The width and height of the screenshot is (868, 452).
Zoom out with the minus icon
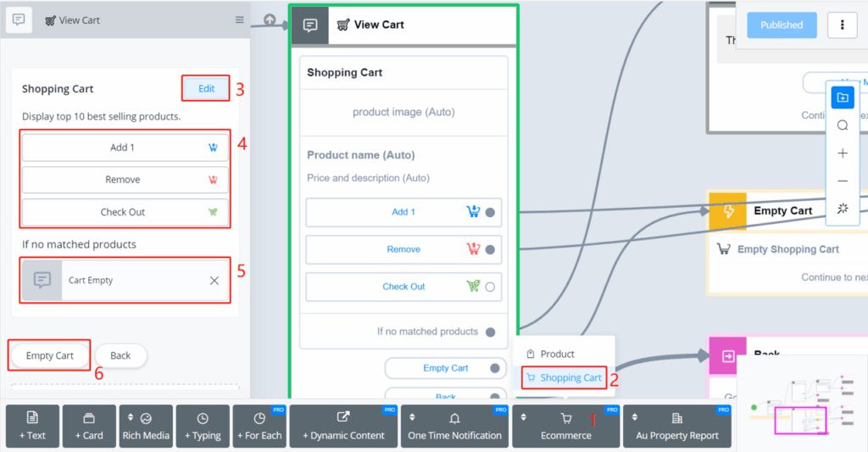point(843,181)
